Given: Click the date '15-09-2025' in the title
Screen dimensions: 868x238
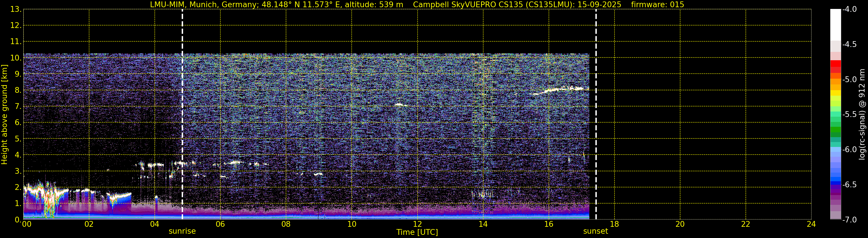Looking at the screenshot, I should [599, 5].
